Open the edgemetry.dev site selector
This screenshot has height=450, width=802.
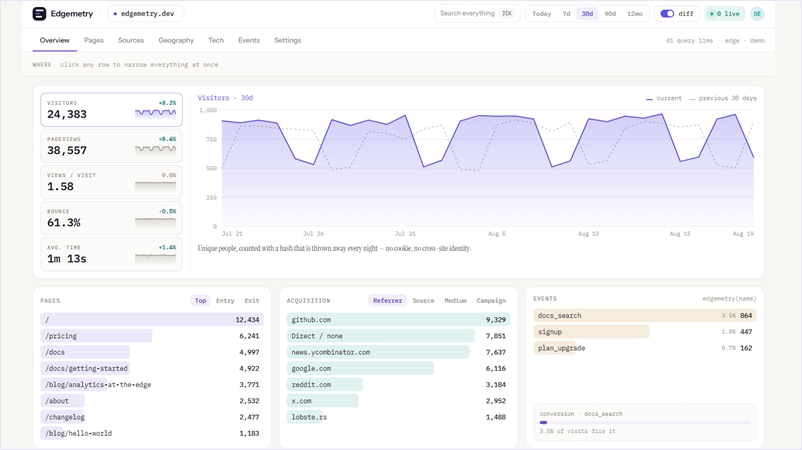(x=146, y=14)
